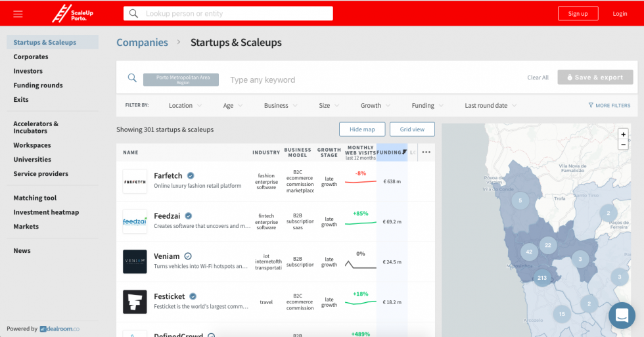Expand the Funding filter dropdown

[x=428, y=106]
